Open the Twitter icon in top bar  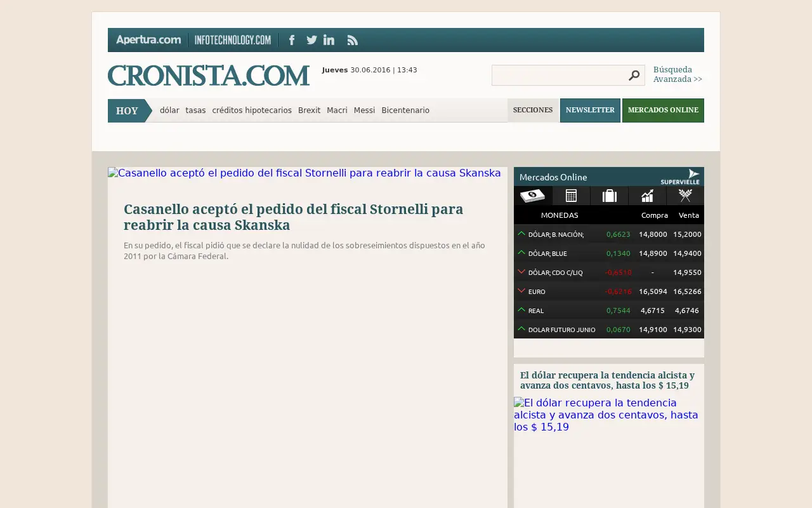click(x=311, y=40)
